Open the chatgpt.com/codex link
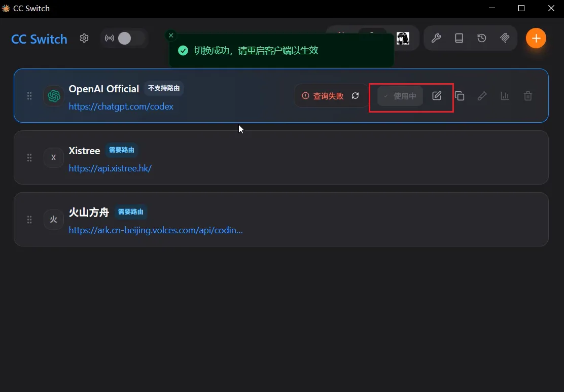The width and height of the screenshot is (564, 392). click(x=121, y=106)
